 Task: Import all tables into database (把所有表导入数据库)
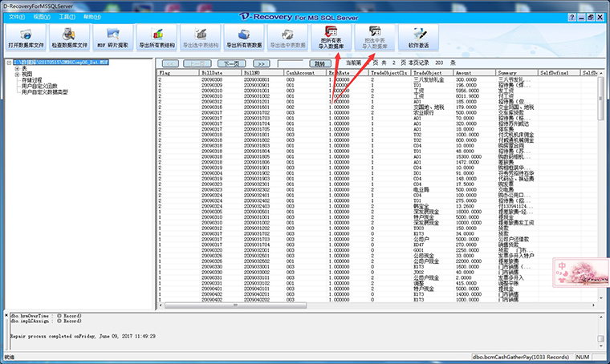(331, 38)
